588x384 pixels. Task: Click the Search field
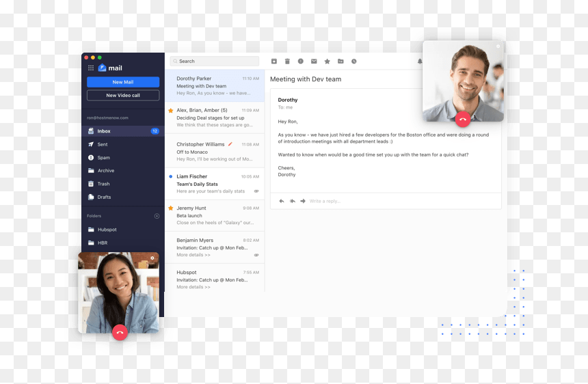click(215, 61)
